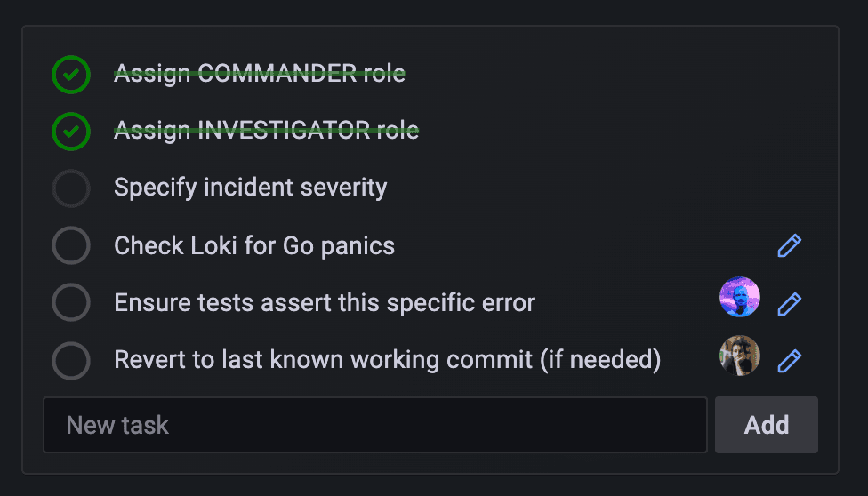Focus the New task input field
The width and height of the screenshot is (868, 496).
click(x=374, y=425)
